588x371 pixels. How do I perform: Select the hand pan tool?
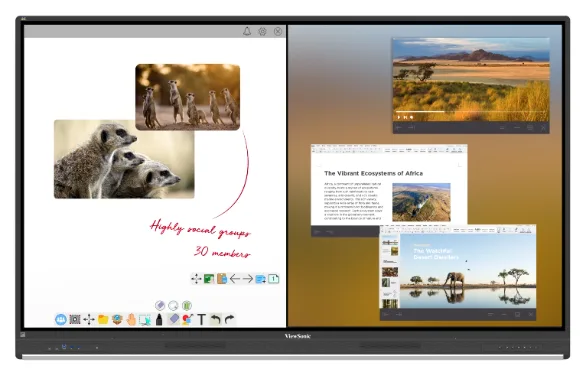131,320
